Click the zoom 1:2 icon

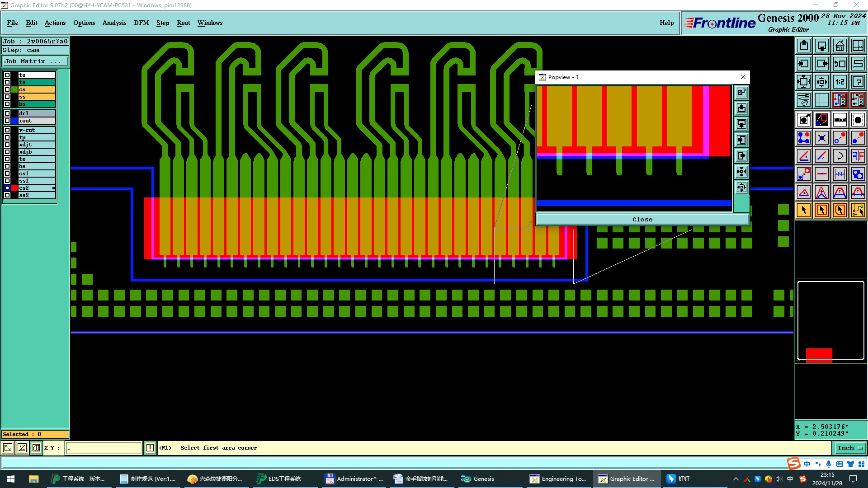click(x=840, y=82)
